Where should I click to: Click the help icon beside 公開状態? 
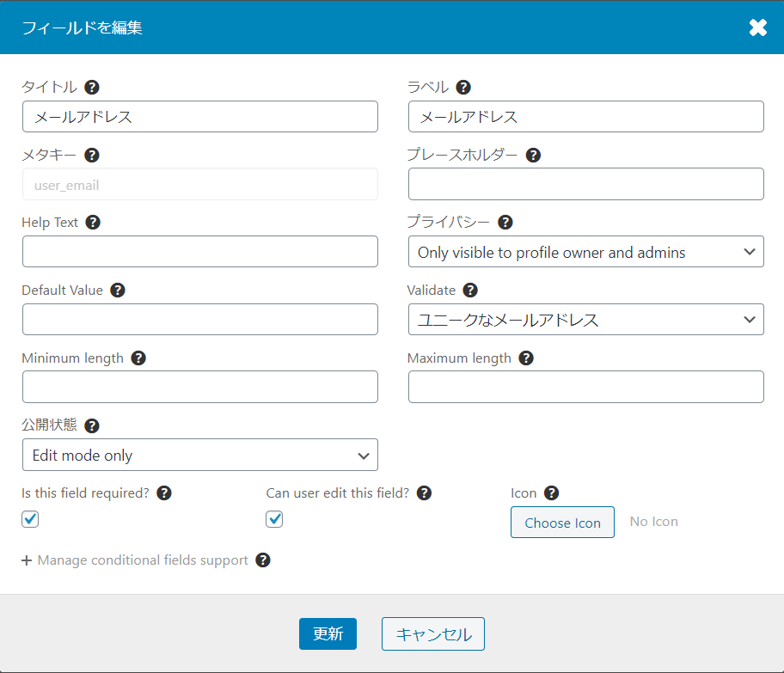(91, 426)
